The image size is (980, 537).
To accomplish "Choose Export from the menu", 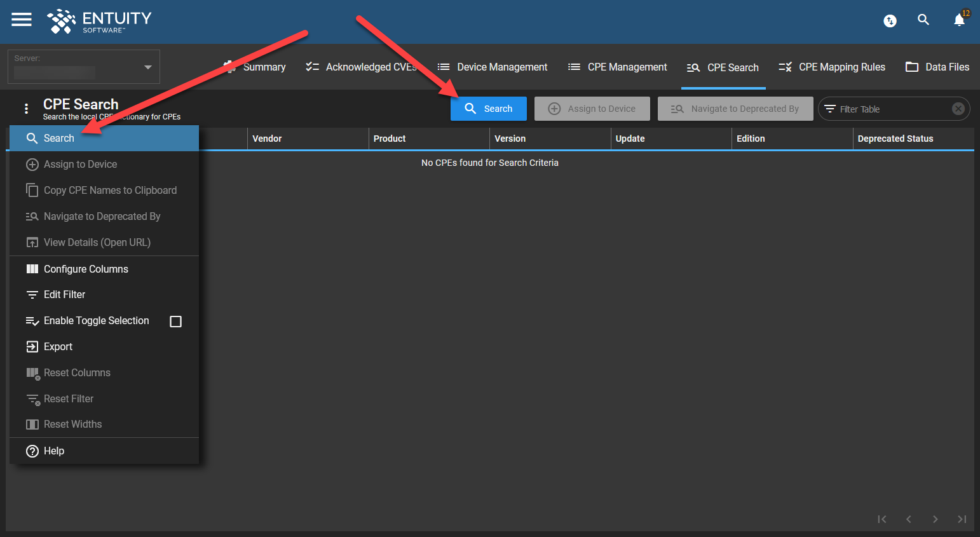I will tap(104, 346).
